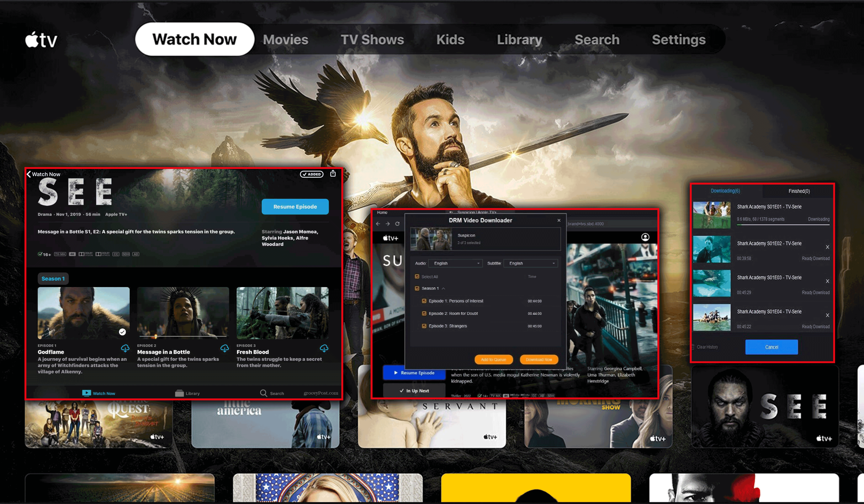Switch to the Movies tab
This screenshot has width=864, height=504.
click(x=286, y=39)
